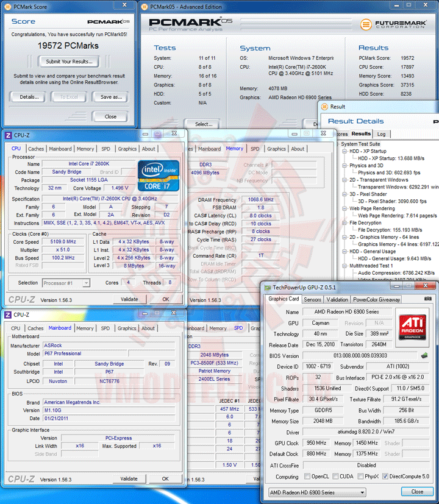Click the green BIOS save chip icon in GPU-Z
This screenshot has width=439, height=504.
[x=424, y=355]
